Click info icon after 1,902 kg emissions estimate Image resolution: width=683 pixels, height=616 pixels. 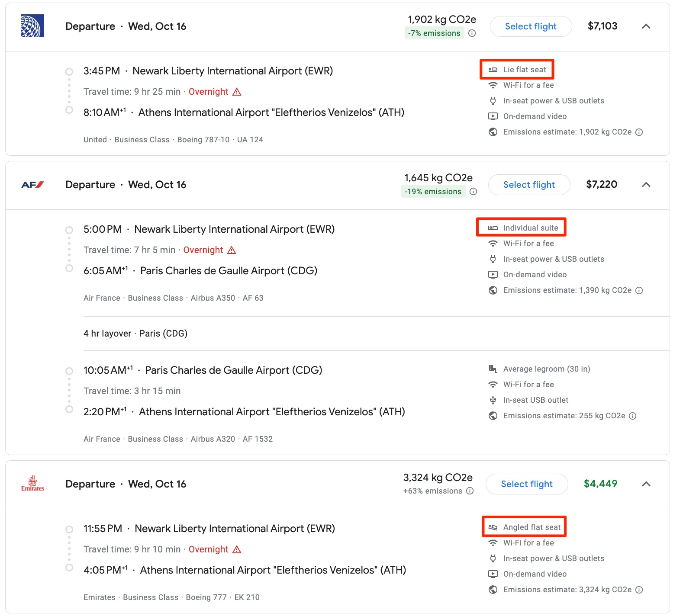click(639, 132)
